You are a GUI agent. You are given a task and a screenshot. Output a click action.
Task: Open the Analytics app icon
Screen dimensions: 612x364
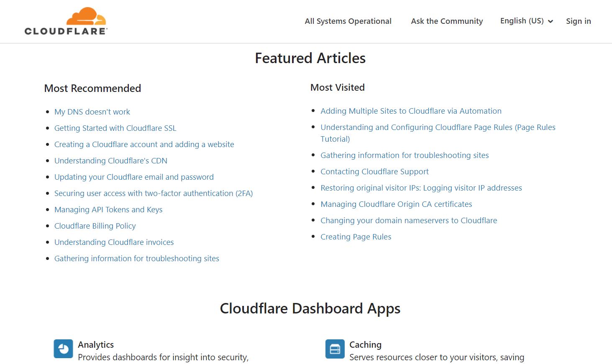coord(63,349)
